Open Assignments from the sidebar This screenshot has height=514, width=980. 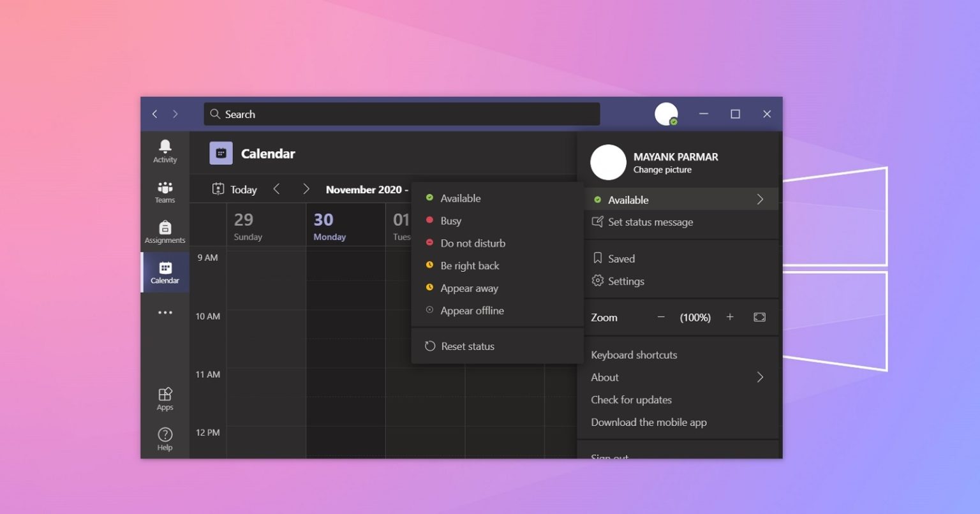pyautogui.click(x=165, y=231)
